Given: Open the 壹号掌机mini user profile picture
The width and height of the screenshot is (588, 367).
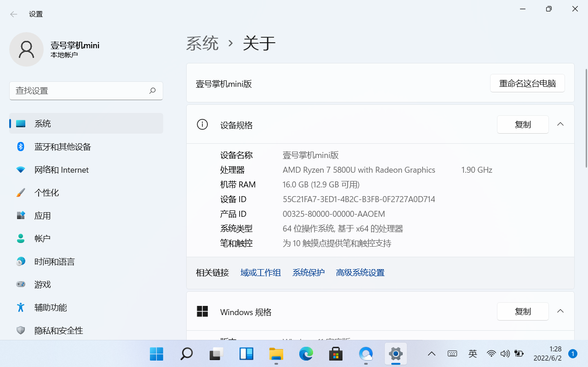Looking at the screenshot, I should [26, 49].
